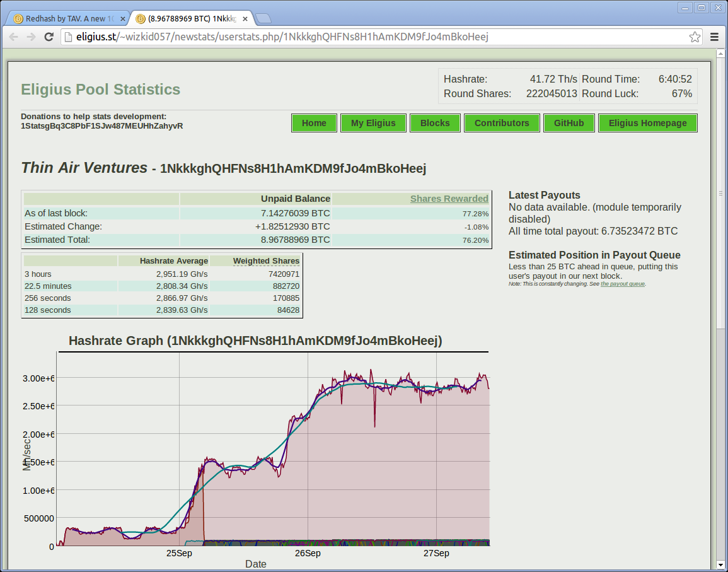Open the My Eligius button
Screen dimensions: 728x572
coord(373,123)
